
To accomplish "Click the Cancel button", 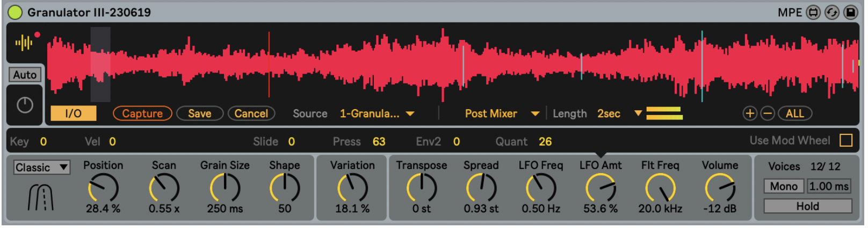I will coord(251,113).
